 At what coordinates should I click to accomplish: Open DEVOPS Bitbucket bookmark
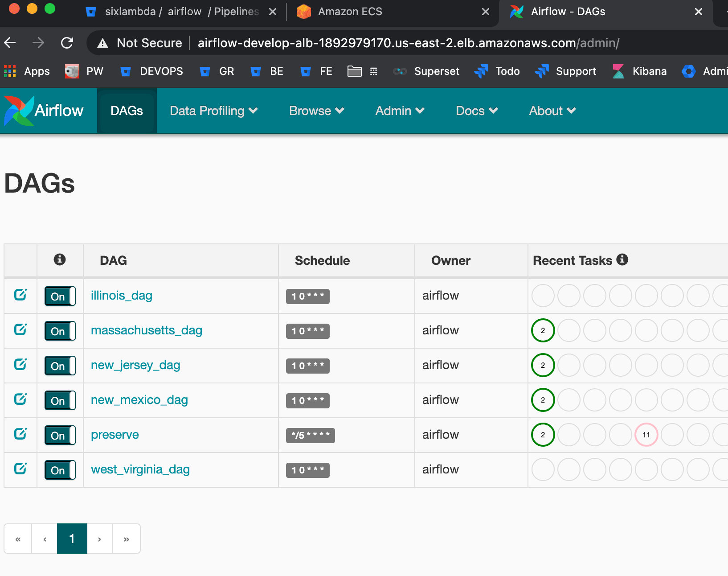click(152, 71)
